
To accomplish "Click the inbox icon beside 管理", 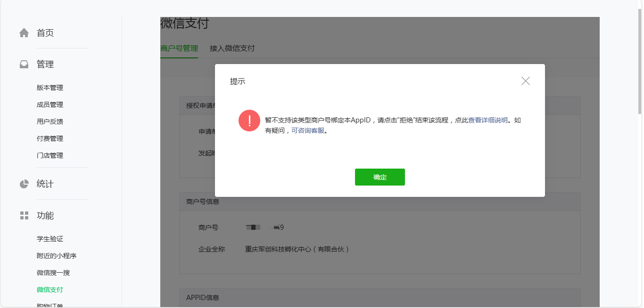I will pyautogui.click(x=24, y=65).
